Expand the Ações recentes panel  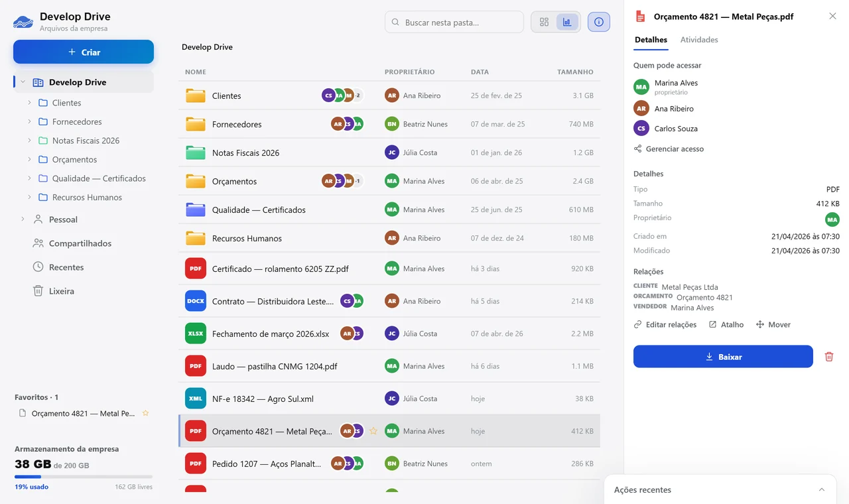(x=822, y=490)
